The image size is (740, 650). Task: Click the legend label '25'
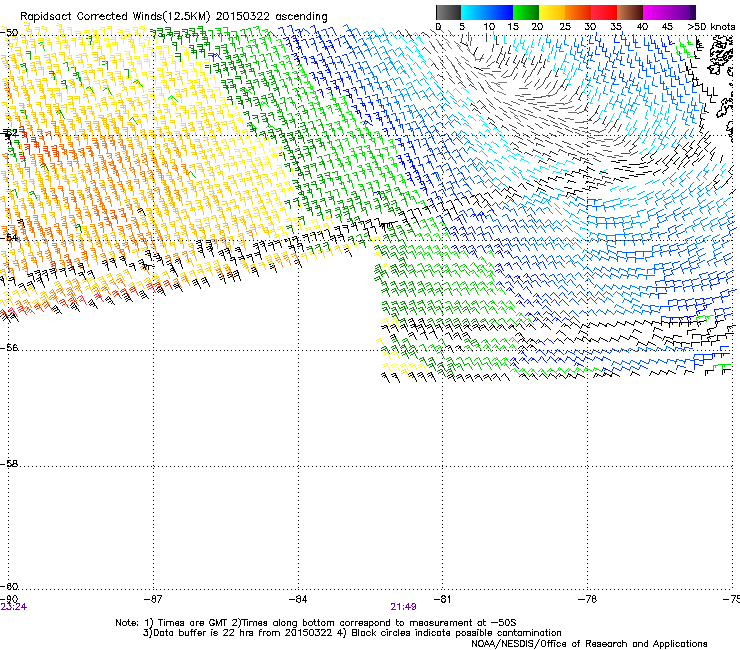(x=565, y=27)
